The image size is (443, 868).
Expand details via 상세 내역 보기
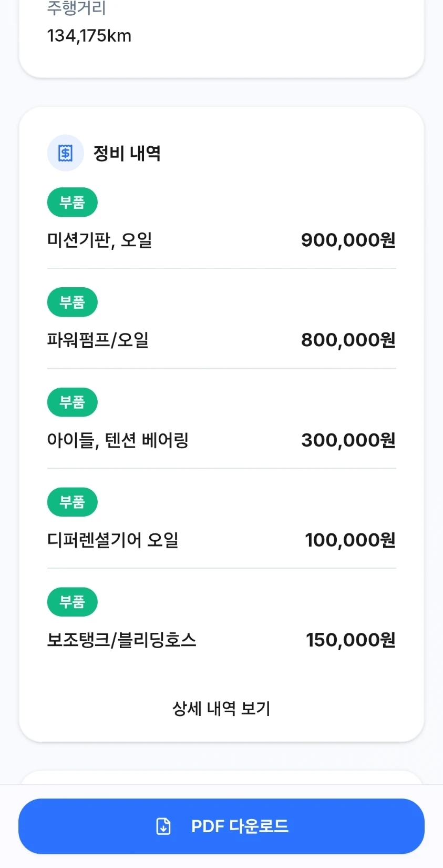(x=221, y=708)
